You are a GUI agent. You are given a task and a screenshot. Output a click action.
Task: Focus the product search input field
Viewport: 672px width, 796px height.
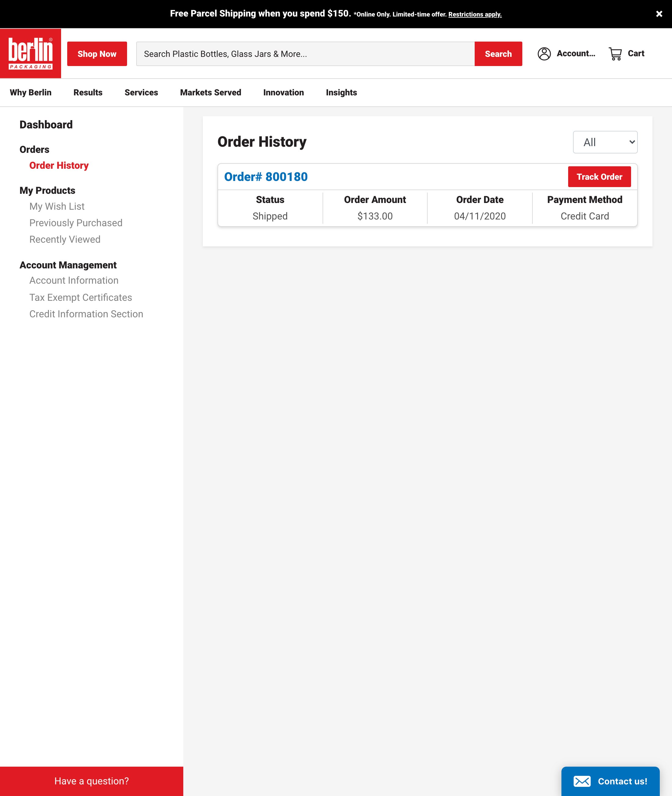(305, 54)
